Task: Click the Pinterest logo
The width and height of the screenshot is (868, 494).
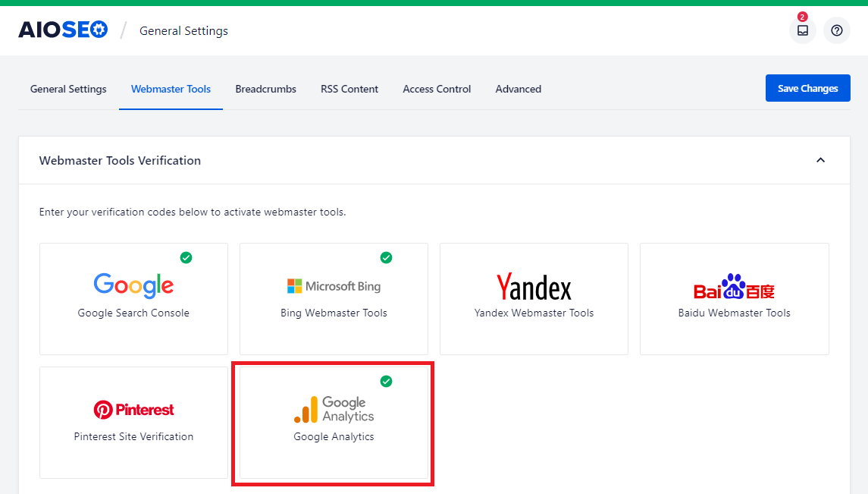Action: coord(133,409)
